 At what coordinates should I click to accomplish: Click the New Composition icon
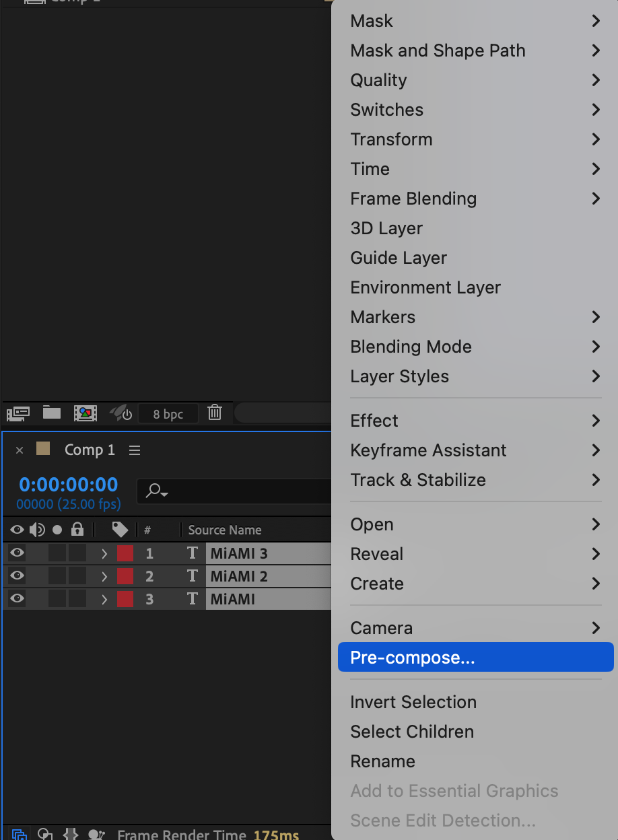[x=85, y=413]
